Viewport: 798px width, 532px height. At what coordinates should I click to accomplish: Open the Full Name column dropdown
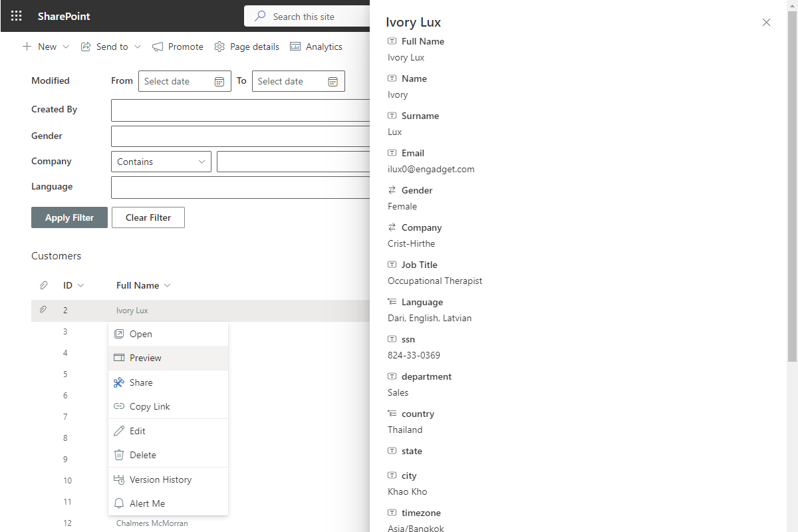[x=167, y=285]
